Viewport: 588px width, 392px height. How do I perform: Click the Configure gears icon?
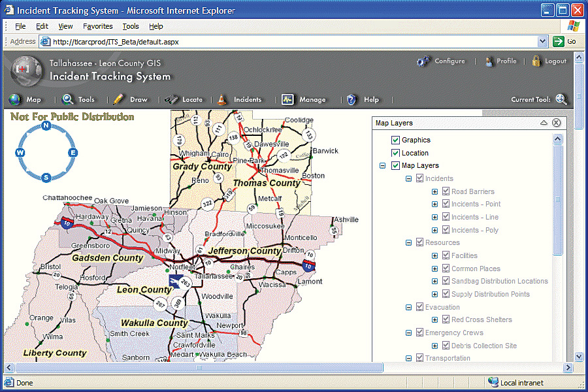424,61
